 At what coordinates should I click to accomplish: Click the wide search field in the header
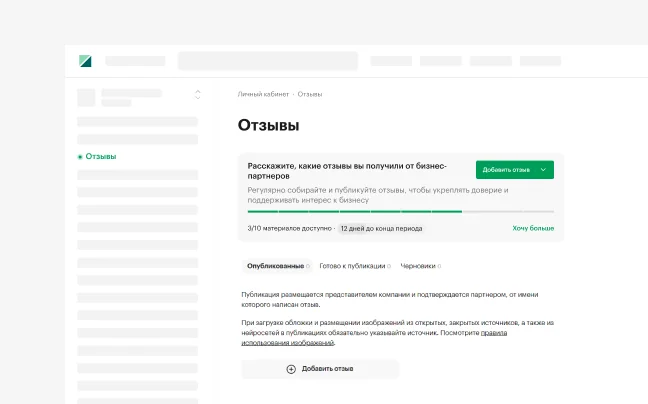click(267, 61)
